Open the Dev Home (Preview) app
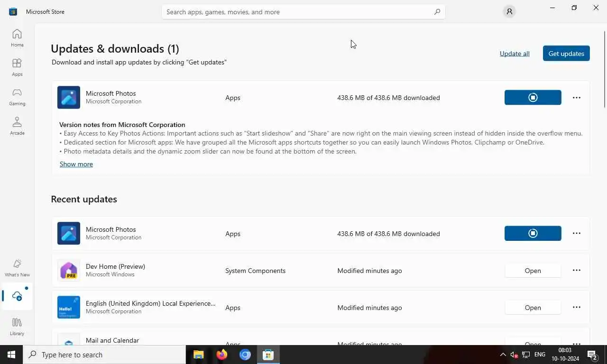607x364 pixels. 533,271
